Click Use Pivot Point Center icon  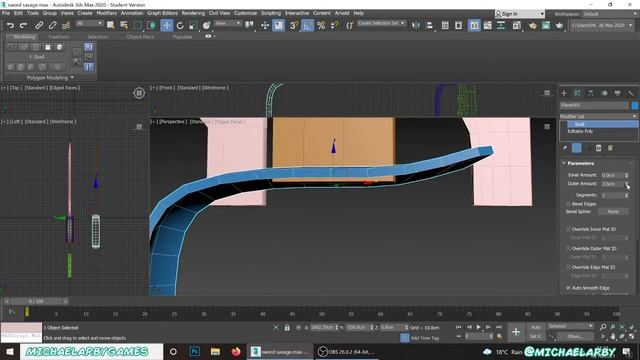(x=249, y=25)
